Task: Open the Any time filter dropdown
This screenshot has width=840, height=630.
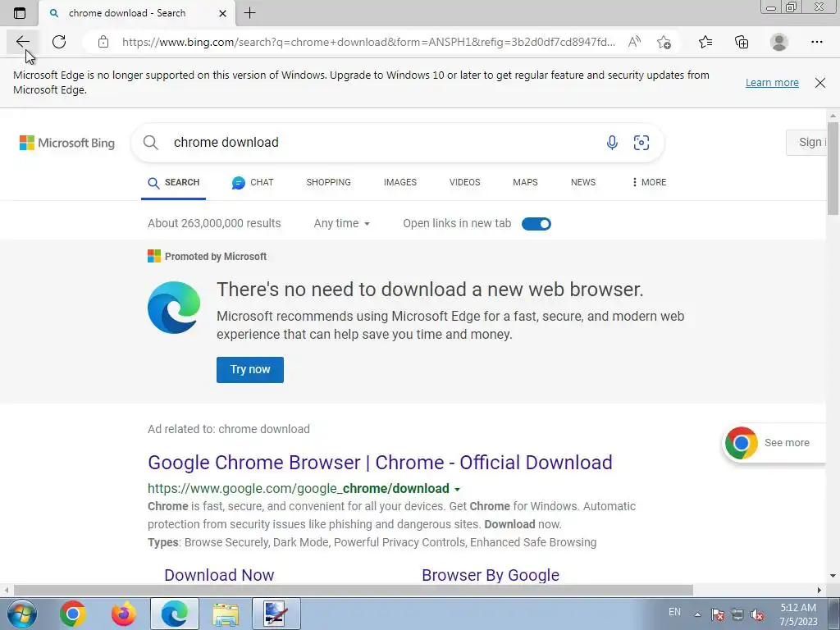Action: tap(342, 223)
